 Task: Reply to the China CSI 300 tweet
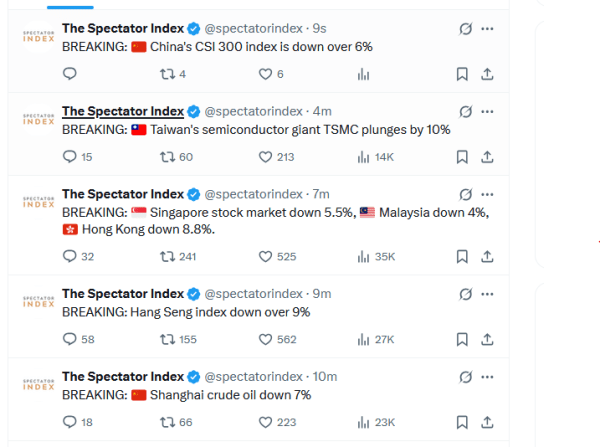(x=70, y=73)
